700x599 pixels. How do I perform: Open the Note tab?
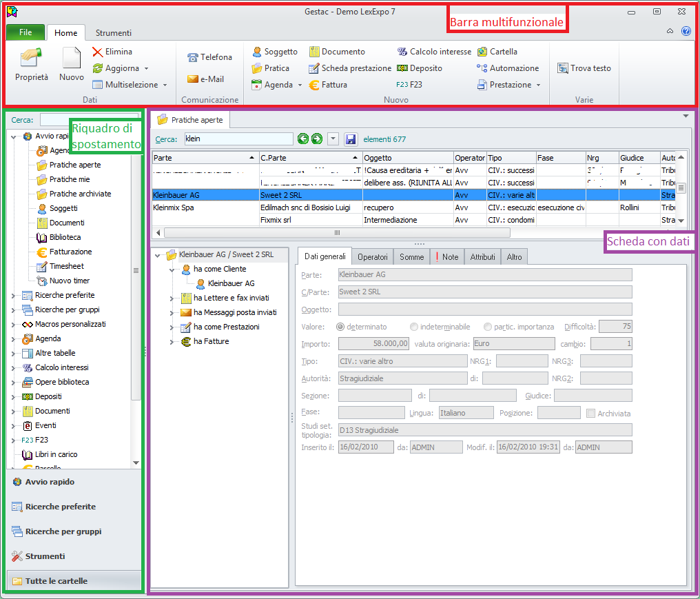tap(447, 257)
